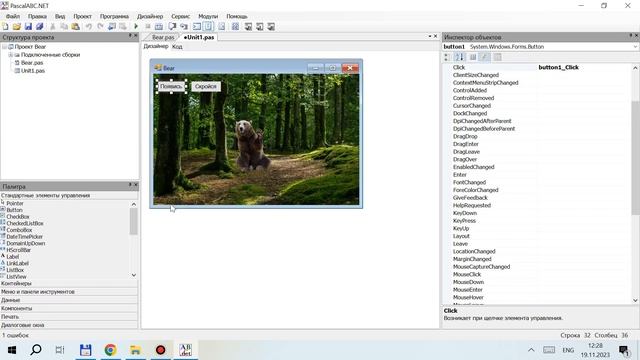
Task: Open the button1 object selector dropdown
Action: point(635,47)
